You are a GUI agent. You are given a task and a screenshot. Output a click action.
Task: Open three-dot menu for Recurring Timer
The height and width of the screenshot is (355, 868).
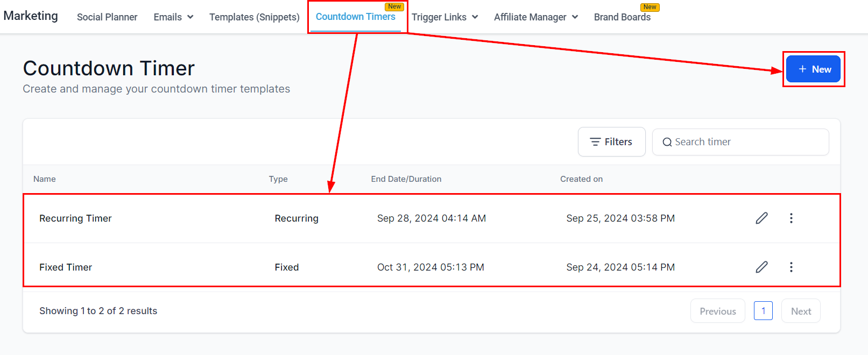(x=791, y=218)
